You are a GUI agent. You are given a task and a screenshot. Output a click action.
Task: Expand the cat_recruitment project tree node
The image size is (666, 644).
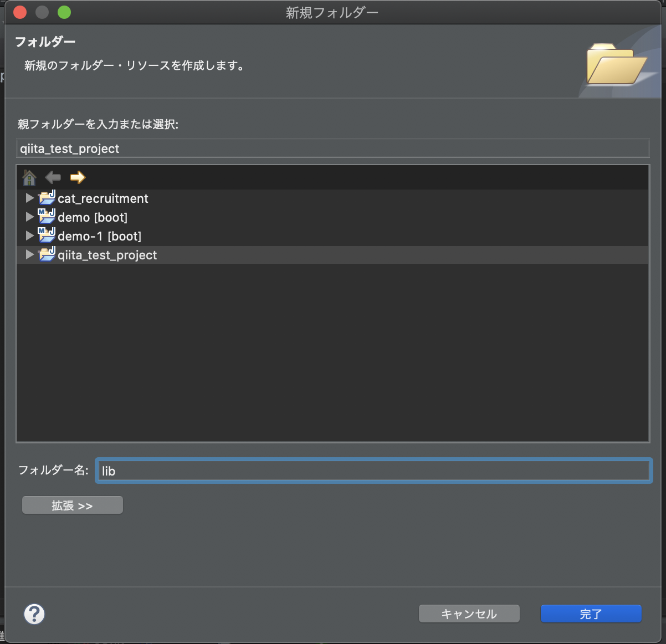(x=28, y=197)
